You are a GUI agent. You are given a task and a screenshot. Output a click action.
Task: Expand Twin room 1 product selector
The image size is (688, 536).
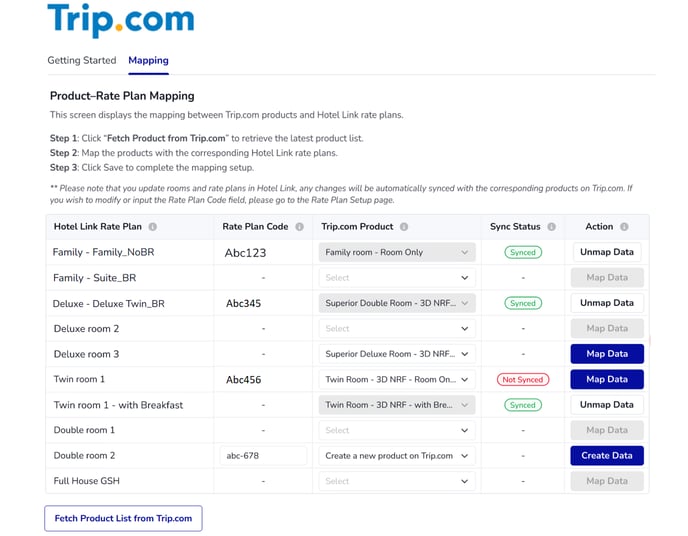click(x=397, y=380)
